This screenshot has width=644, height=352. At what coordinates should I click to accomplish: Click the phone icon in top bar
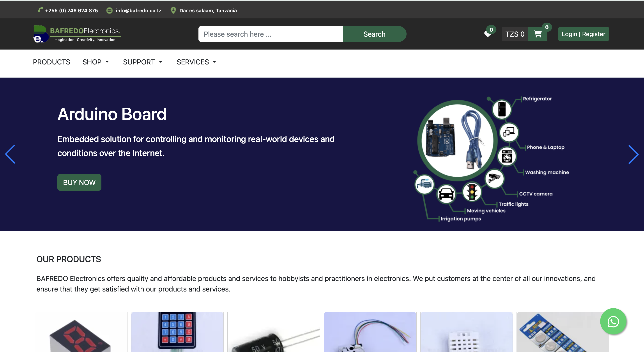tap(41, 10)
